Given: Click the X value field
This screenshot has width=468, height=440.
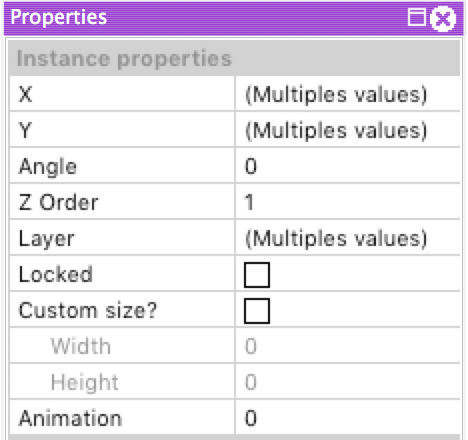Looking at the screenshot, I should pyautogui.click(x=348, y=94).
